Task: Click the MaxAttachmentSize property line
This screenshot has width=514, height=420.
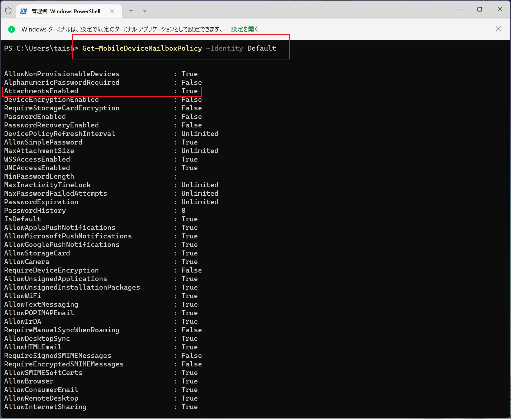Action: point(111,151)
